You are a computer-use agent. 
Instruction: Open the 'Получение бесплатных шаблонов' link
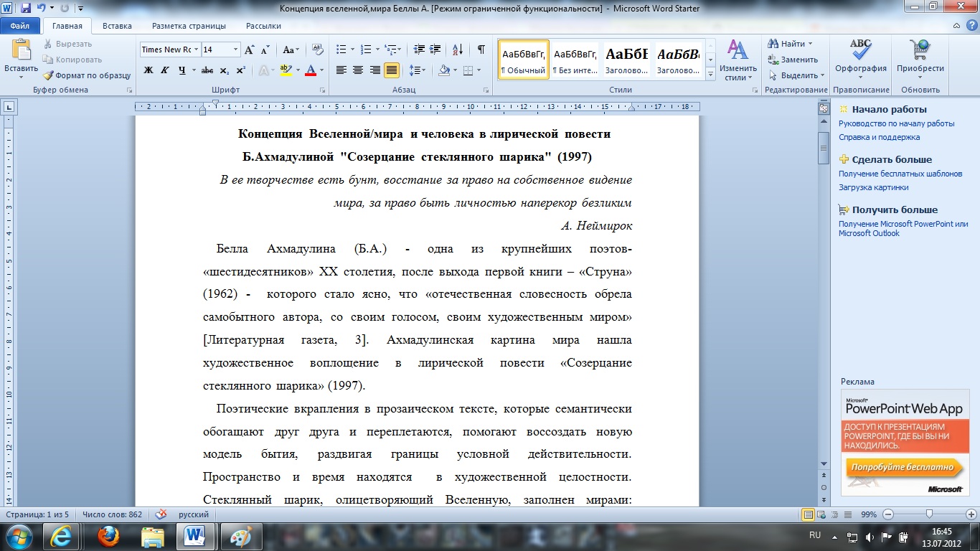900,174
